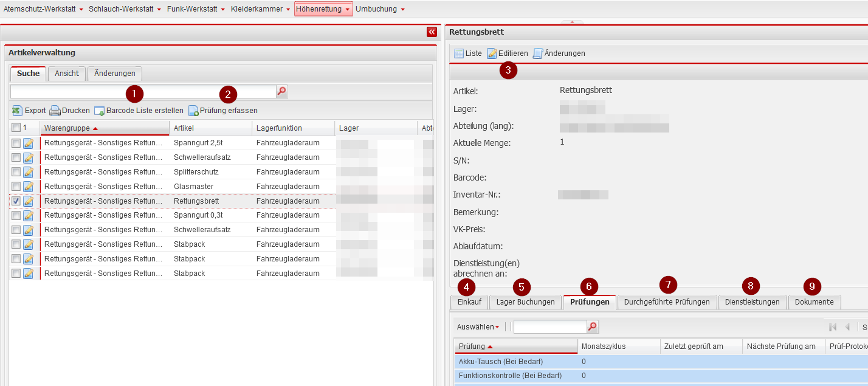The image size is (868, 386).
Task: Expand the Auswählen dropdown
Action: 478,327
